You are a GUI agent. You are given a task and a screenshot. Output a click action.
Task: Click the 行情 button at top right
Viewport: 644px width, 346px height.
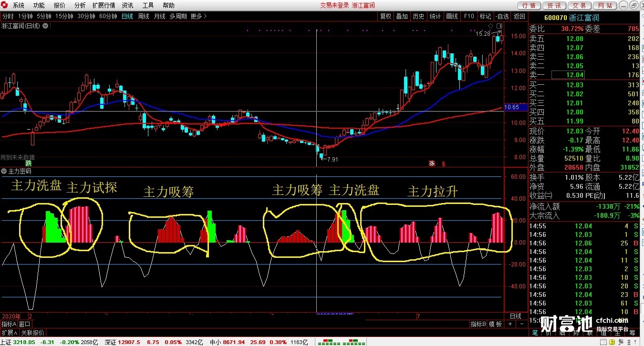(529, 5)
